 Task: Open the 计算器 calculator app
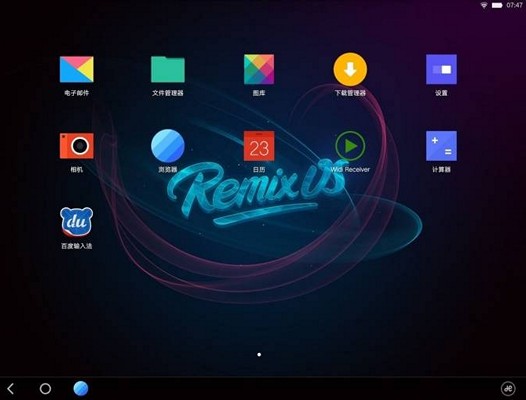(441, 146)
